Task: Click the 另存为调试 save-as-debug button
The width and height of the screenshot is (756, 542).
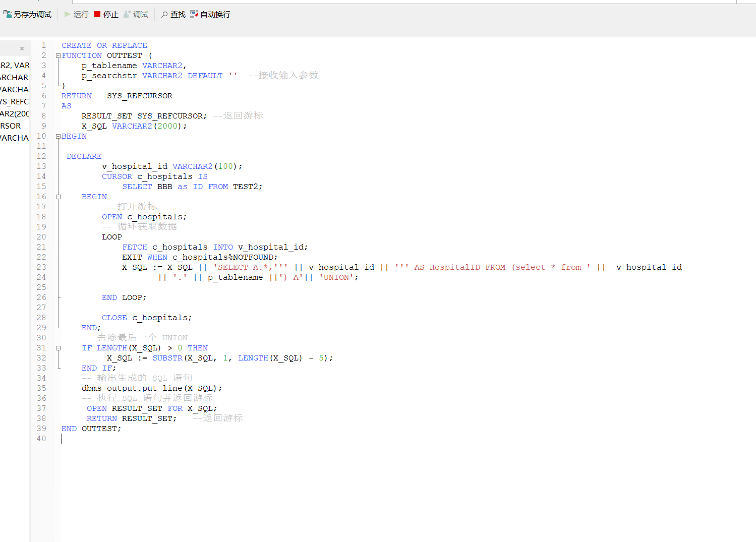Action: (x=27, y=15)
